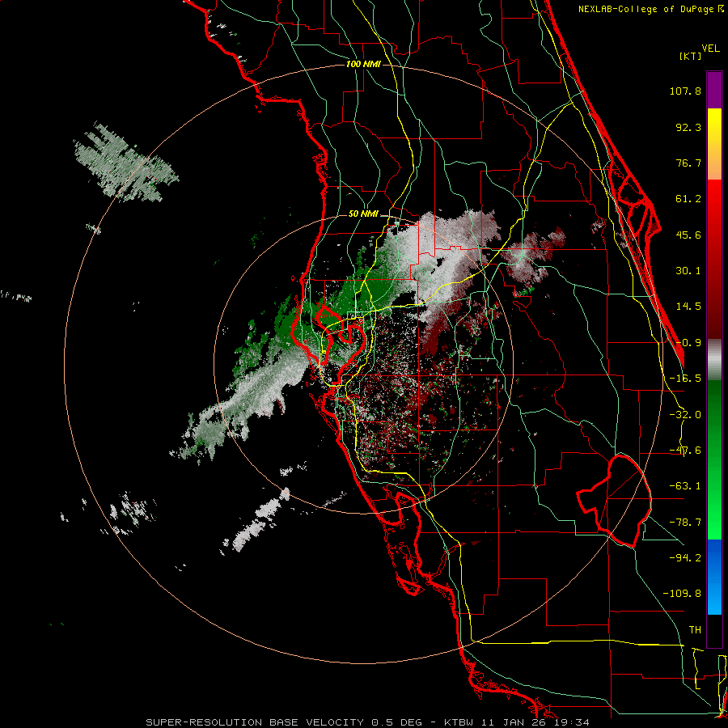Viewport: 728px width, 728px height.
Task: Click the 30.1 velocity scale value
Action: pyautogui.click(x=688, y=271)
